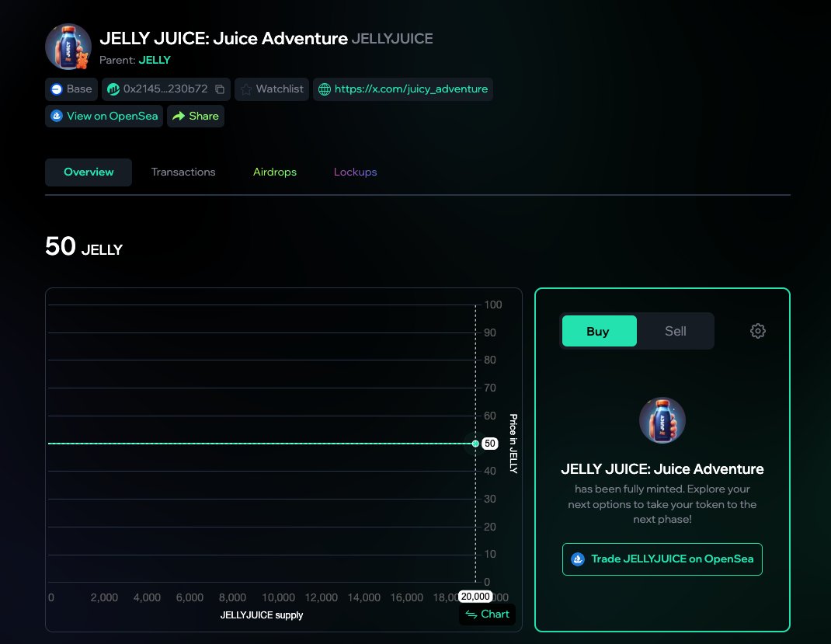Click the Watchlist star icon
This screenshot has width=831, height=644.
pyautogui.click(x=246, y=89)
